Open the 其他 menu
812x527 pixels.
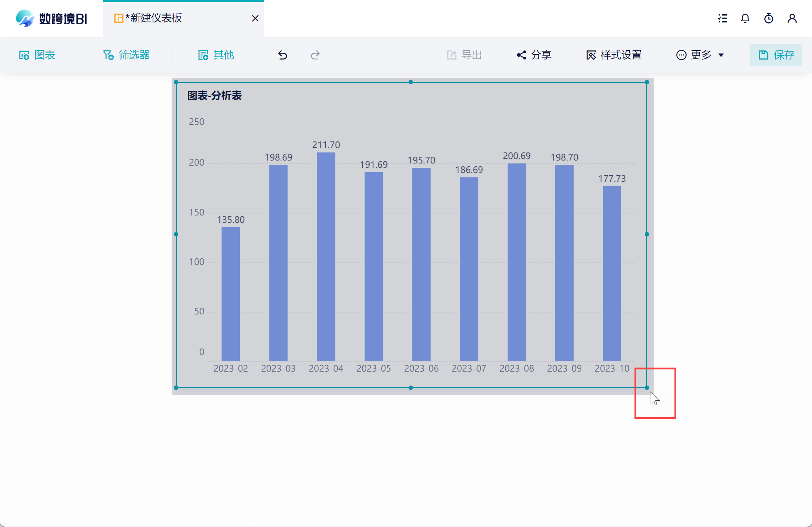point(216,55)
